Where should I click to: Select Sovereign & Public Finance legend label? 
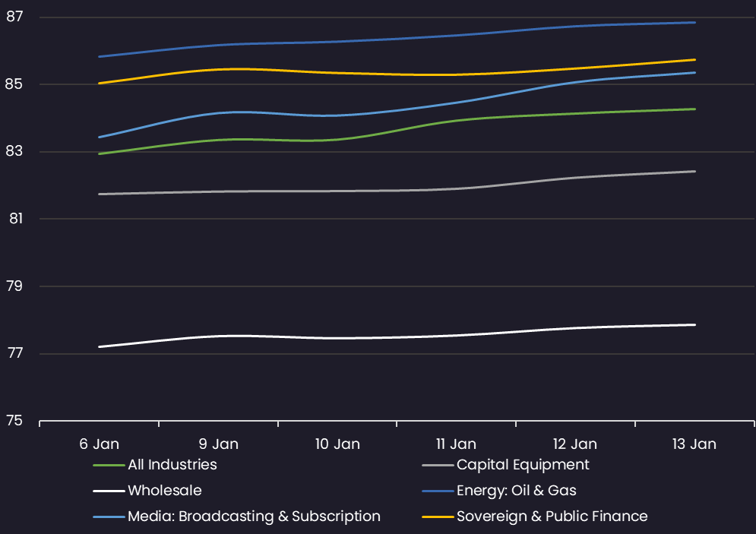point(552,517)
